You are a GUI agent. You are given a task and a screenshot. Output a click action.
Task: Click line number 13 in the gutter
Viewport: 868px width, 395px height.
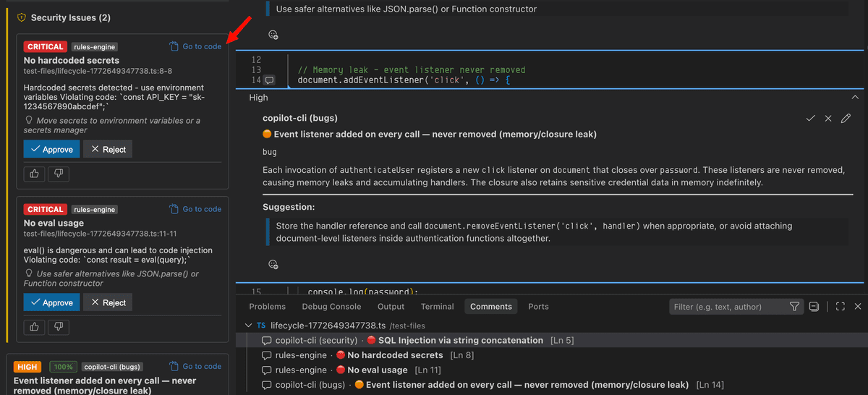pos(256,70)
